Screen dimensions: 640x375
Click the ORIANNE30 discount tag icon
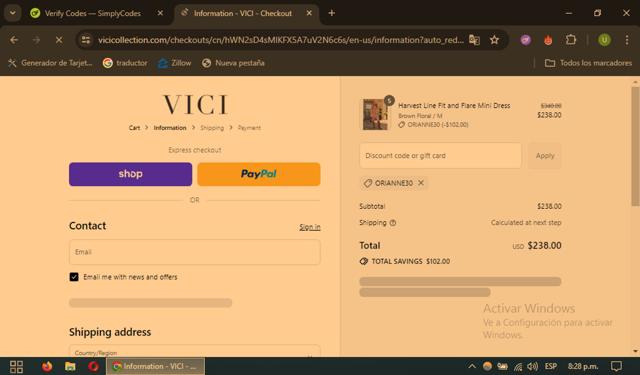pyautogui.click(x=368, y=183)
